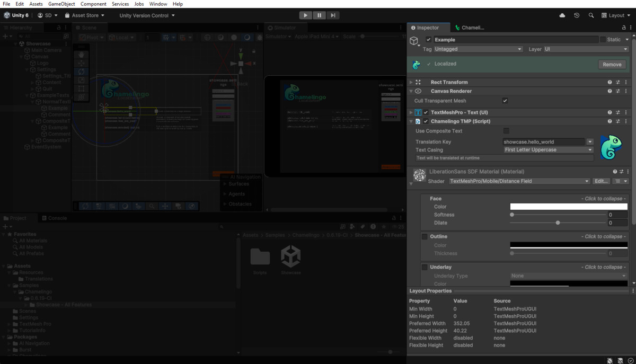This screenshot has width=636, height=364.
Task: Enable Use Composite Text
Action: pyautogui.click(x=506, y=131)
